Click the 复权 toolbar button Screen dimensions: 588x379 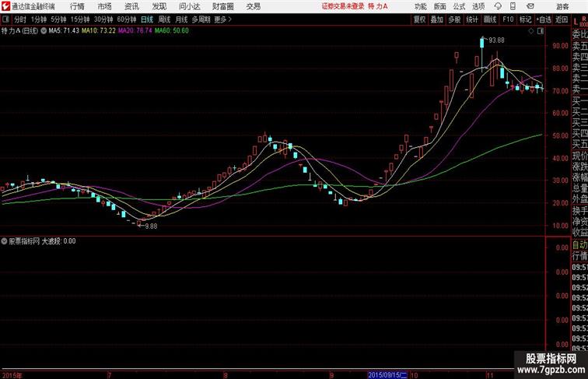[x=419, y=19]
